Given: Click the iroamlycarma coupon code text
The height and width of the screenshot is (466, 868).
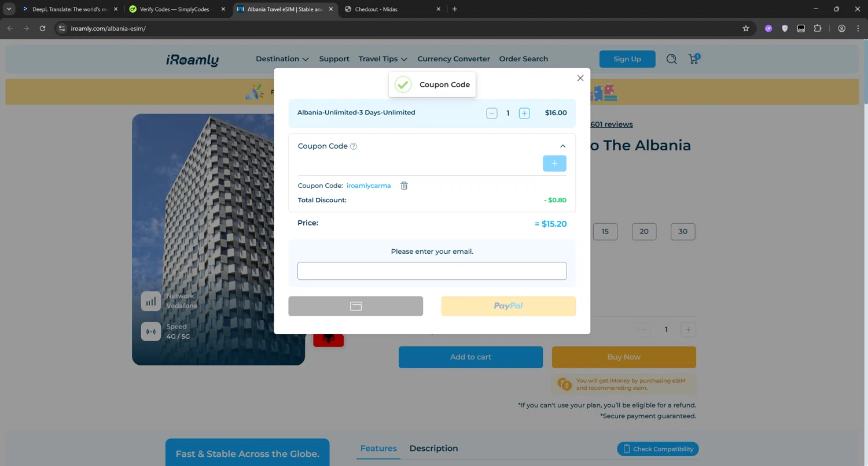Looking at the screenshot, I should pos(369,186).
